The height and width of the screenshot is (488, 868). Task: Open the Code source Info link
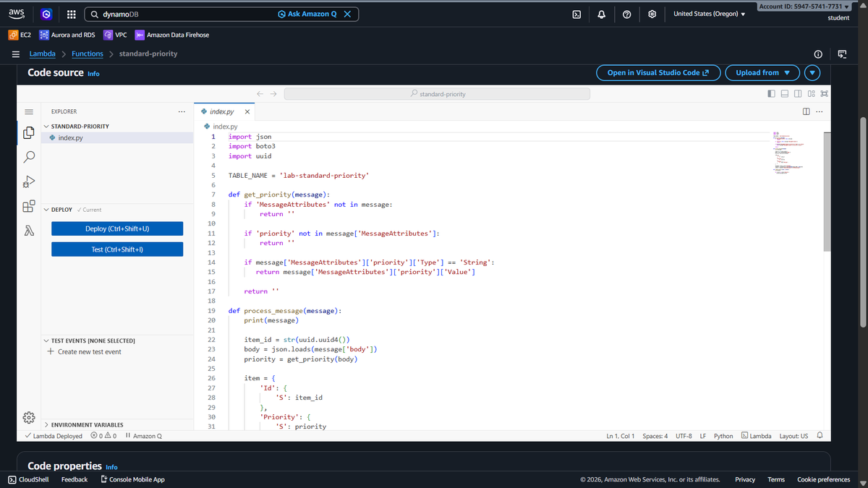coord(93,74)
